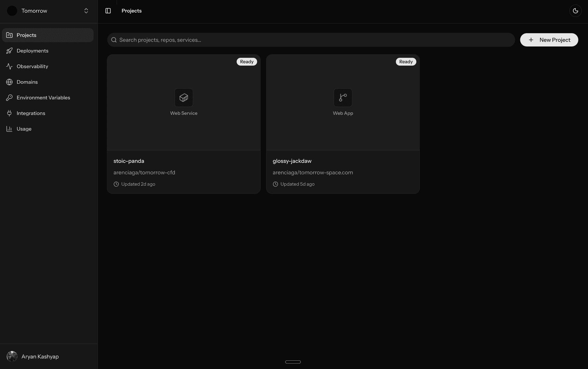Viewport: 588px width, 369px height.
Task: Click 'Updated 2d ago' text
Action: (138, 184)
